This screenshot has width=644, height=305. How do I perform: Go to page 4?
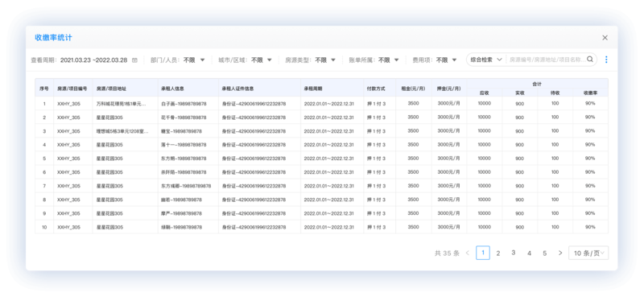[x=529, y=253]
